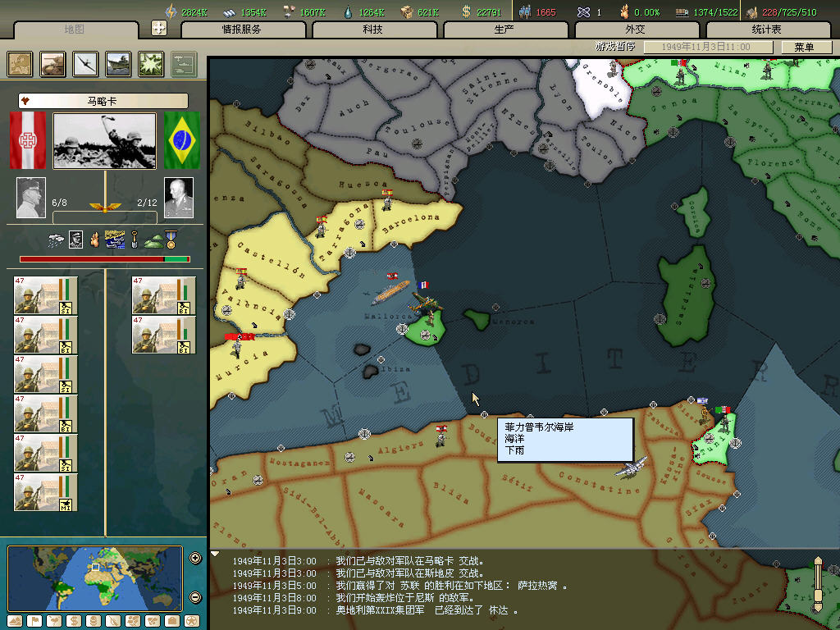Open the 菜单 button

tap(806, 47)
